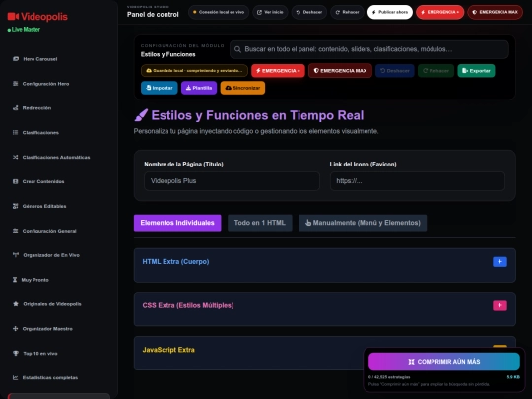Open Top 10 en vivo entry text
The height and width of the screenshot is (399, 532).
click(40, 354)
